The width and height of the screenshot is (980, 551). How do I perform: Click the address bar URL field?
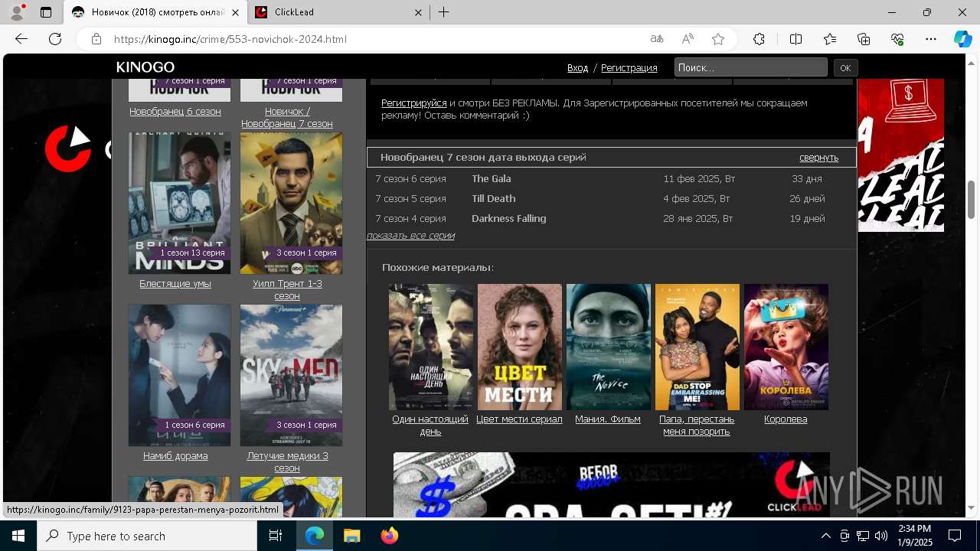[375, 39]
